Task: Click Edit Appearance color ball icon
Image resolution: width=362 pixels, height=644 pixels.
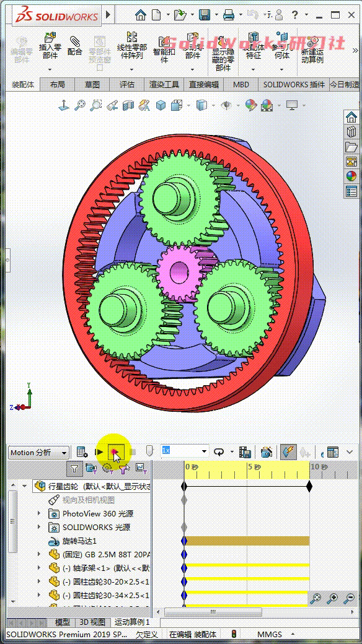Action: pyautogui.click(x=251, y=105)
